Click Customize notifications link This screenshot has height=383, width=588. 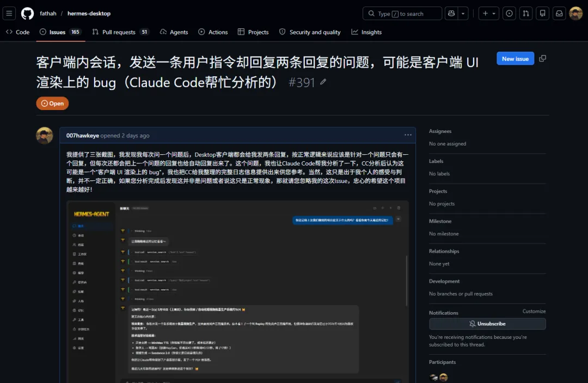534,311
